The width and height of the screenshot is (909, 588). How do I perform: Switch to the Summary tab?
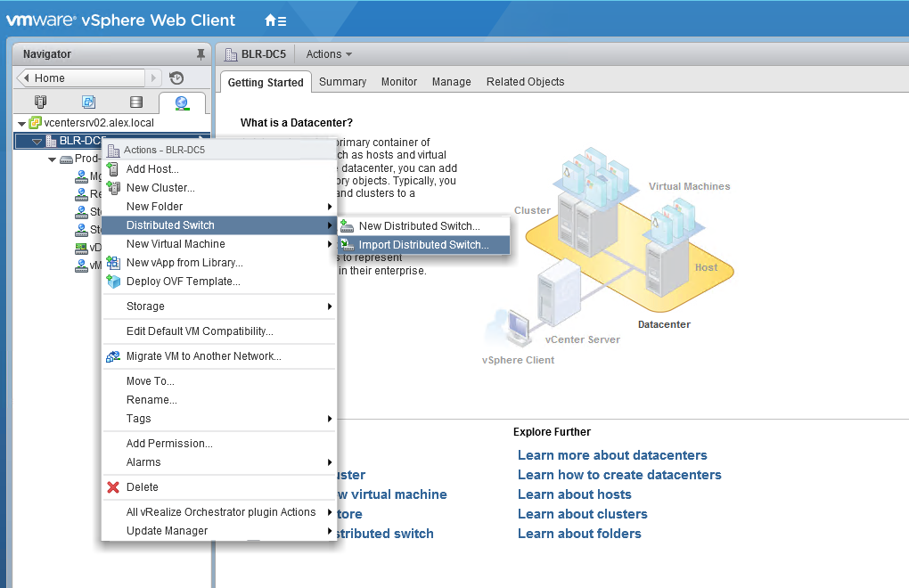pos(342,82)
